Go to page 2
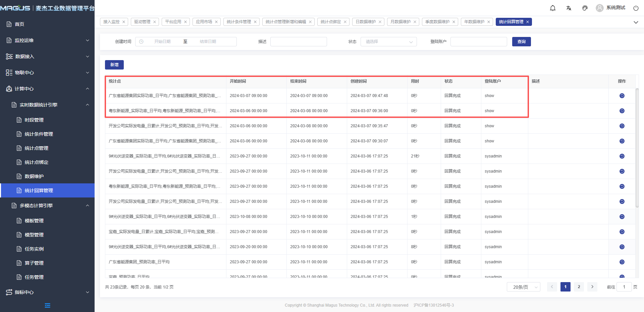 579,287
